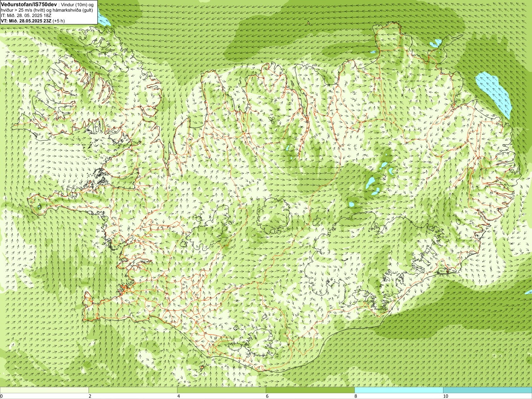Viewport: 532px width, 399px height.
Task: Click the 4–6 m/s medium green legend segment
Action: click(222, 390)
